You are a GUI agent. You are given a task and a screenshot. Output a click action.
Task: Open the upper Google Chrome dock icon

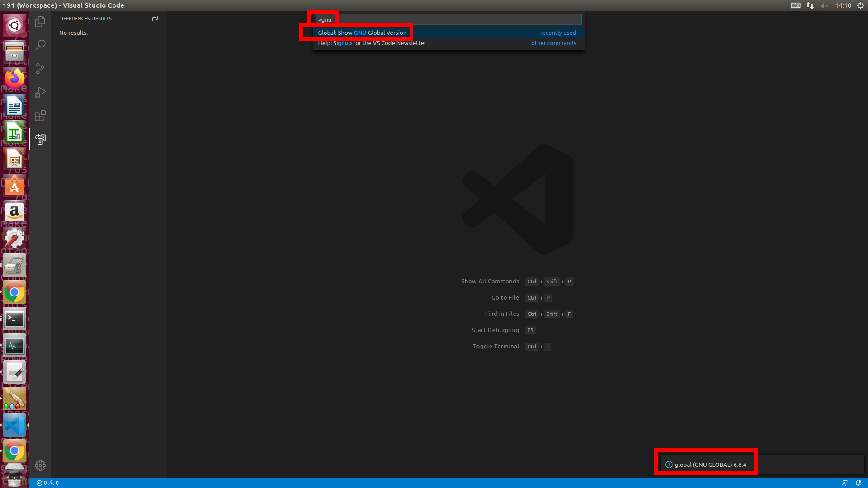point(14,292)
